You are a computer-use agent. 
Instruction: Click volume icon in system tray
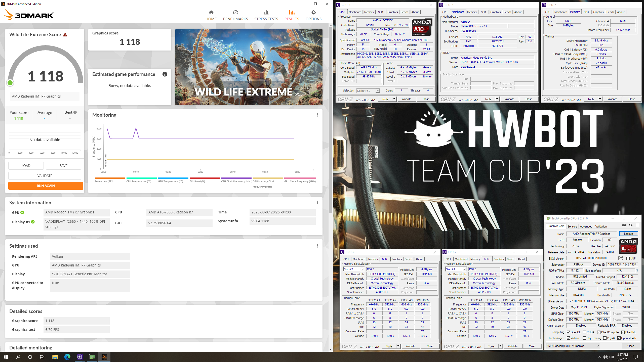612,357
